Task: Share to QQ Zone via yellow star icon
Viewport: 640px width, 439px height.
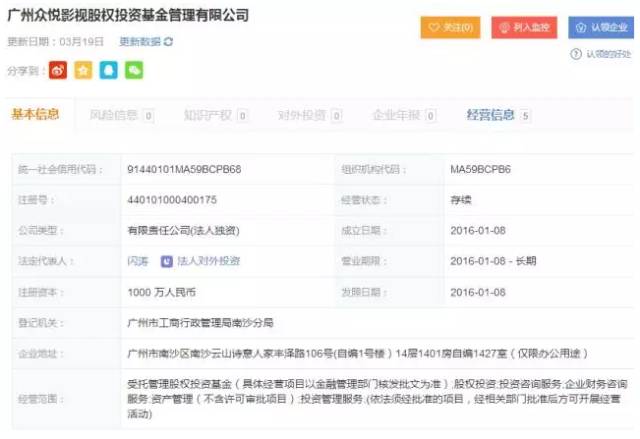Action: coord(83,70)
